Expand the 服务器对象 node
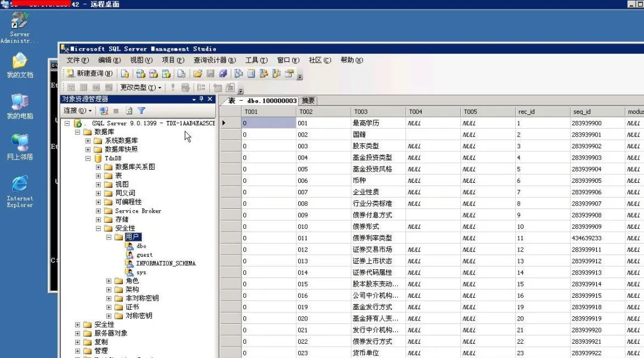This screenshot has width=644, height=358. pos(77,334)
